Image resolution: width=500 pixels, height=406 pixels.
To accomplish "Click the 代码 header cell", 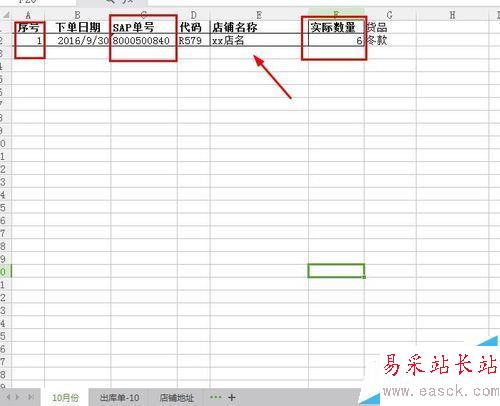I will pos(194,27).
